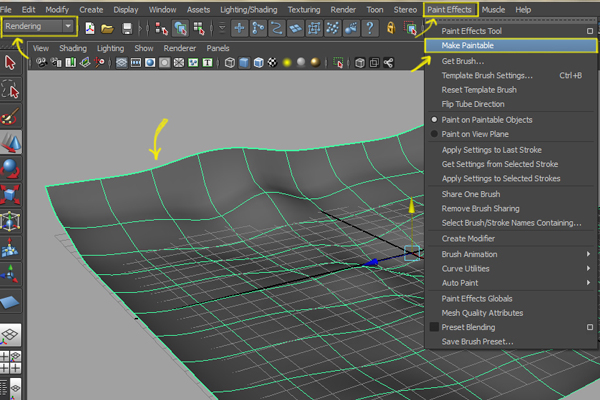The image size is (600, 400).
Task: Toggle the deformation objects selection mask
Action: [314, 28]
